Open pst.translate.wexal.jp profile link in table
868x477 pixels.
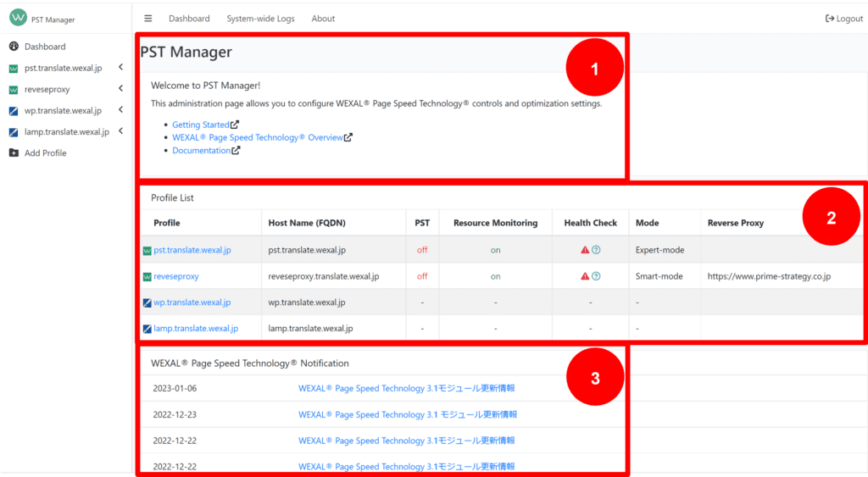[192, 250]
